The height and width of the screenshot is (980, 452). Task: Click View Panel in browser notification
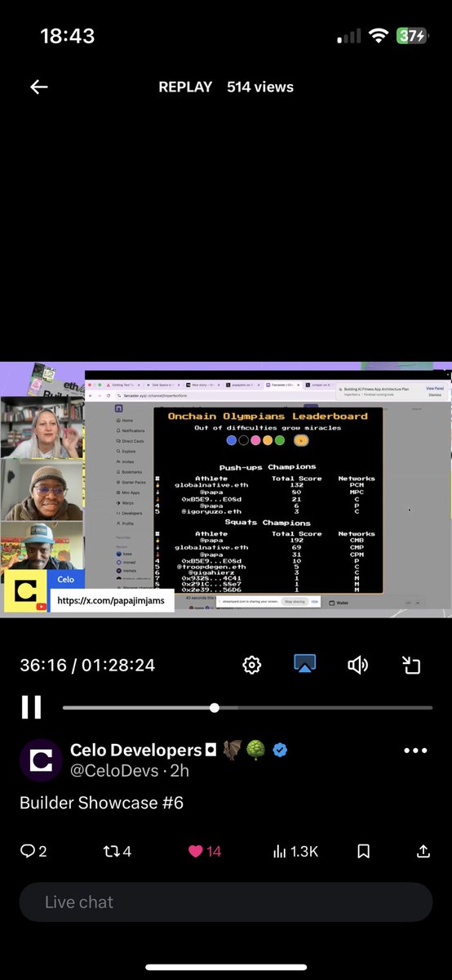pyautogui.click(x=434, y=389)
